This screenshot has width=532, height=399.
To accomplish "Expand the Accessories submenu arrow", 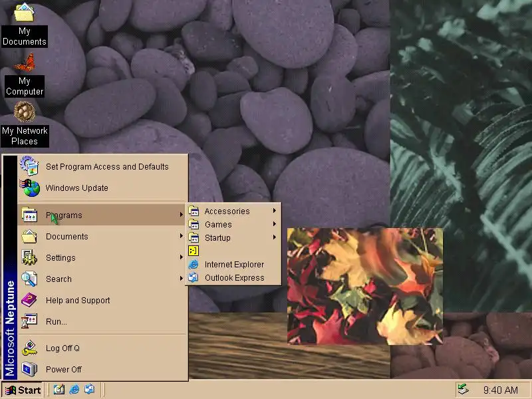I will click(x=274, y=211).
